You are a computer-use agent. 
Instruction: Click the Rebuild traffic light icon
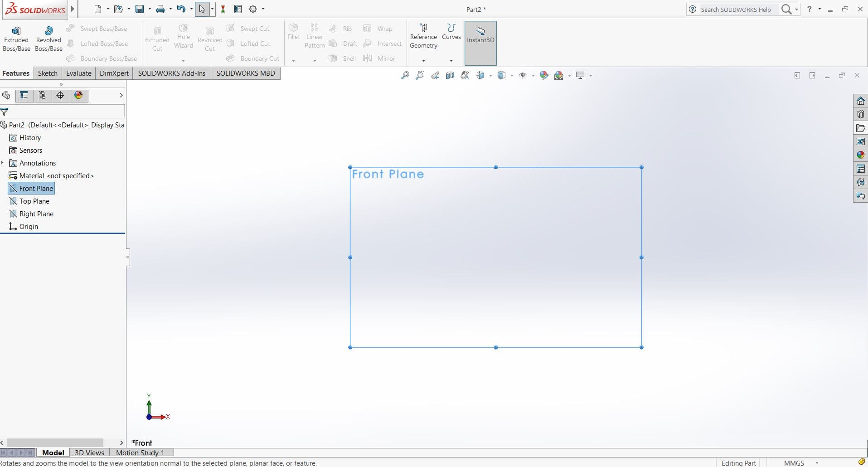tap(223, 9)
